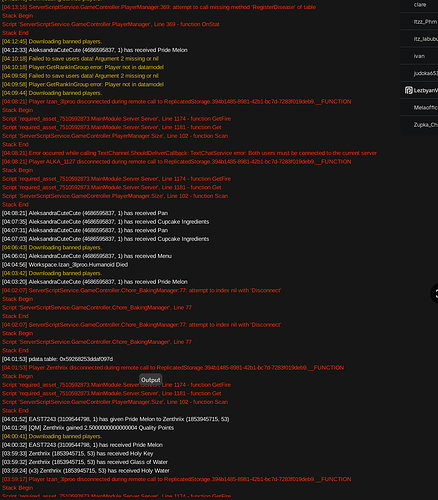The height and width of the screenshot is (500, 438).
Task: Click the 04:12:45 Downloading banned players warning
Action: 52,41
